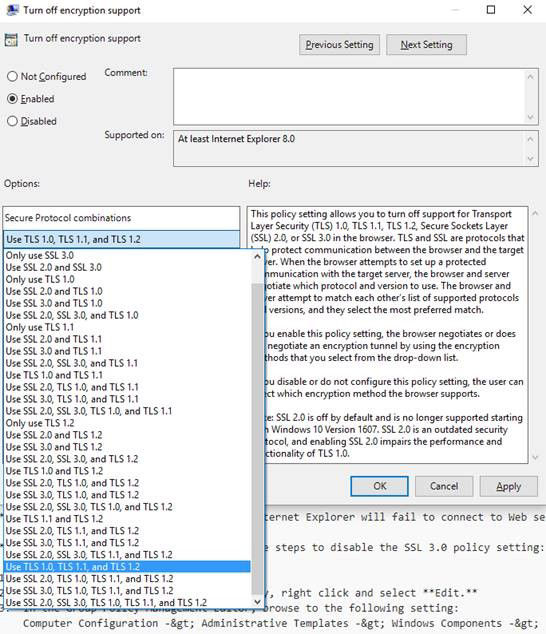Go to Next Setting
The height and width of the screenshot is (634, 546).
[426, 44]
